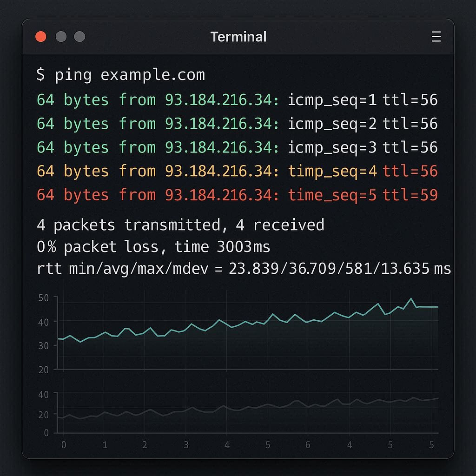Click the red close window dot
Viewport: 476px width, 476px height.
(x=41, y=36)
